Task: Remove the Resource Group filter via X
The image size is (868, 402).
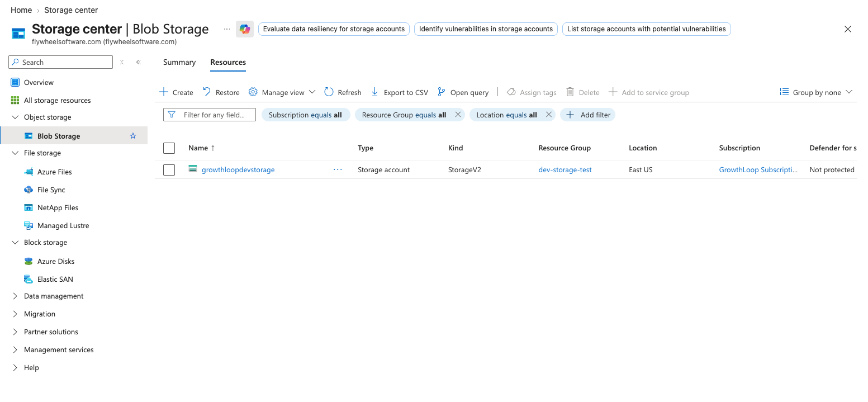Action: click(x=458, y=115)
